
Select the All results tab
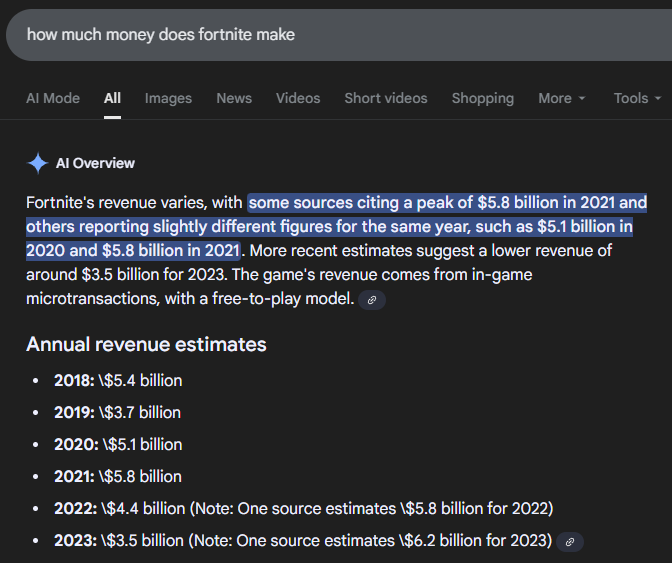click(x=112, y=99)
